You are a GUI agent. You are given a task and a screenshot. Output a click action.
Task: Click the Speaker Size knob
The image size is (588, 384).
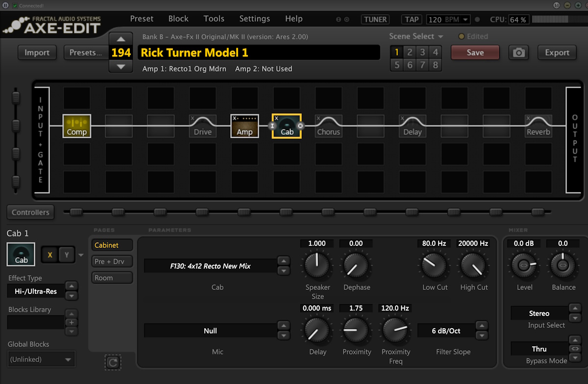pos(317,265)
